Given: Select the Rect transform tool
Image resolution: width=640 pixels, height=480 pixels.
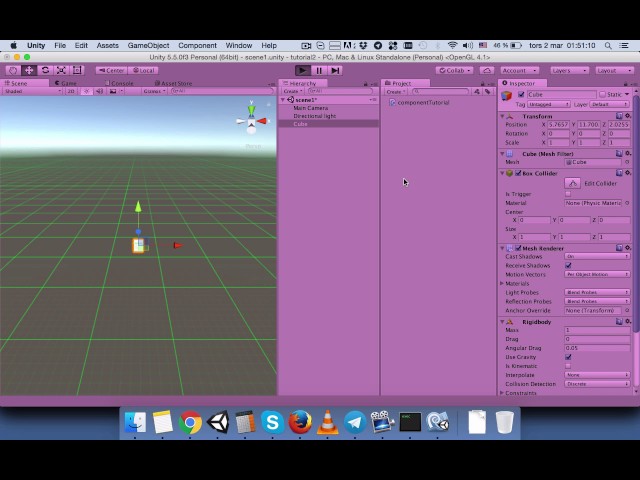Looking at the screenshot, I should [x=77, y=70].
